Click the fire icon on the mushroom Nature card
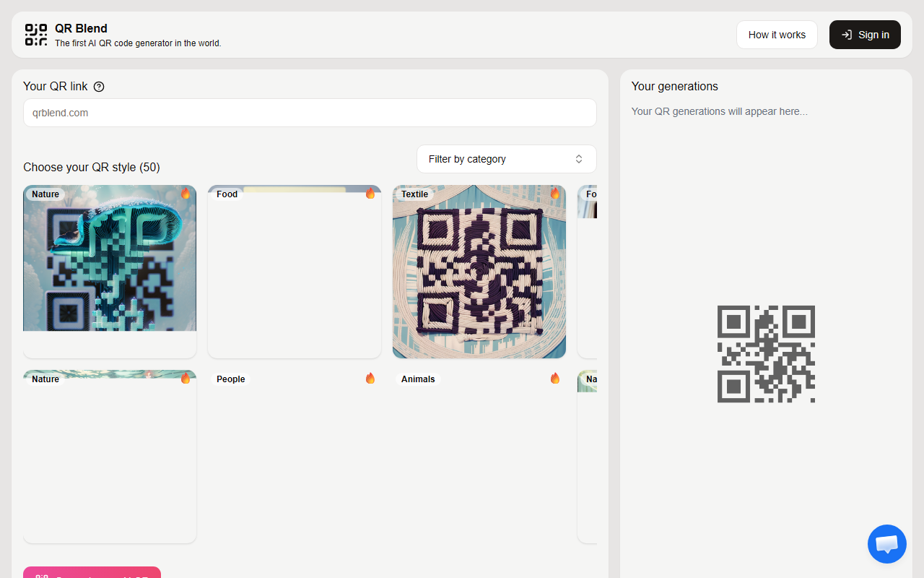The image size is (924, 578). pyautogui.click(x=186, y=194)
